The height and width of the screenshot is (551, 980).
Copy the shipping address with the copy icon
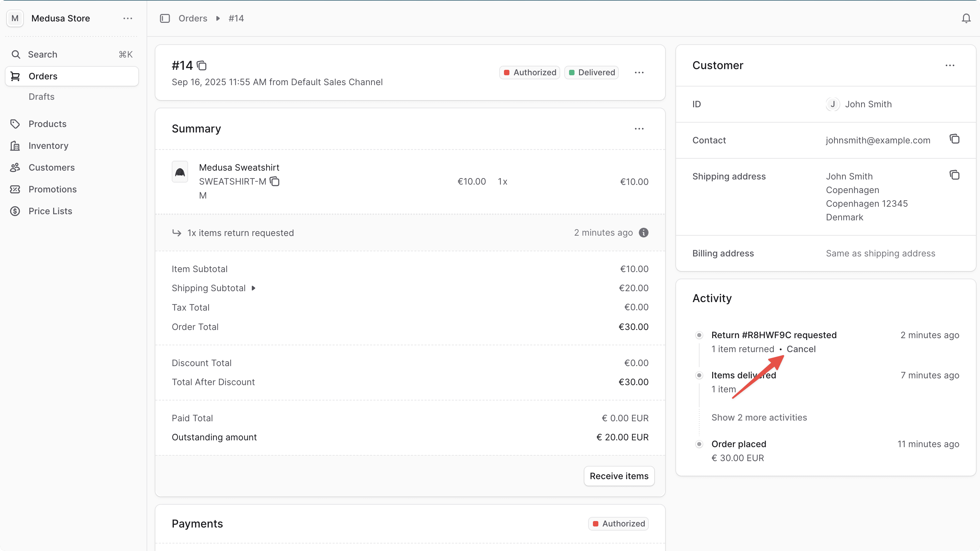954,175
